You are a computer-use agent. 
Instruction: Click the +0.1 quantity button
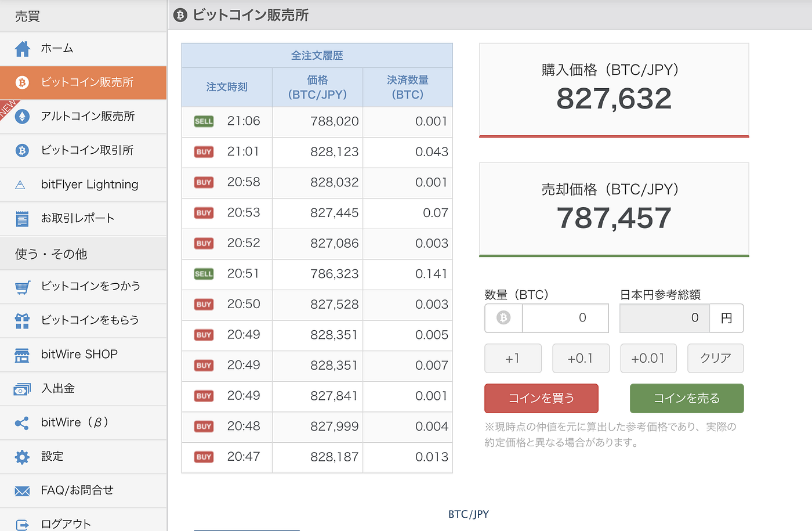pyautogui.click(x=581, y=359)
